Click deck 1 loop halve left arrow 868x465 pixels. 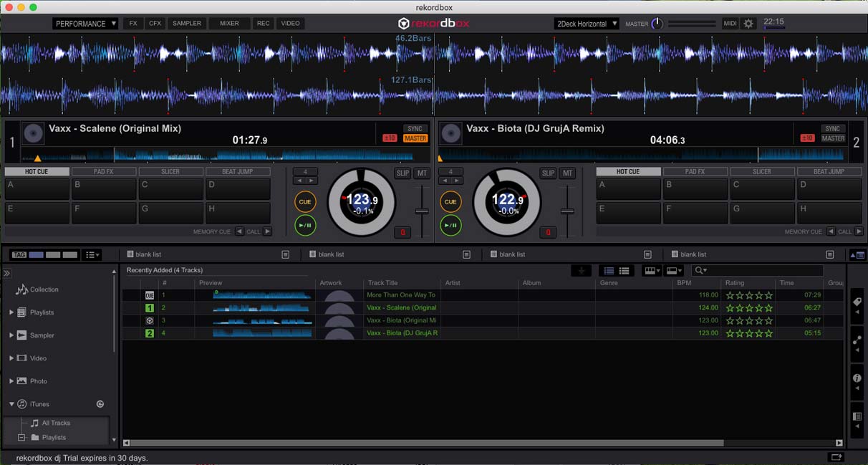click(x=299, y=181)
